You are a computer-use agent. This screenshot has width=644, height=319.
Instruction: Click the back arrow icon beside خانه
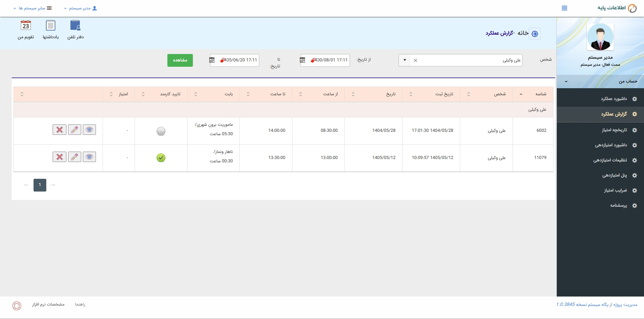535,34
